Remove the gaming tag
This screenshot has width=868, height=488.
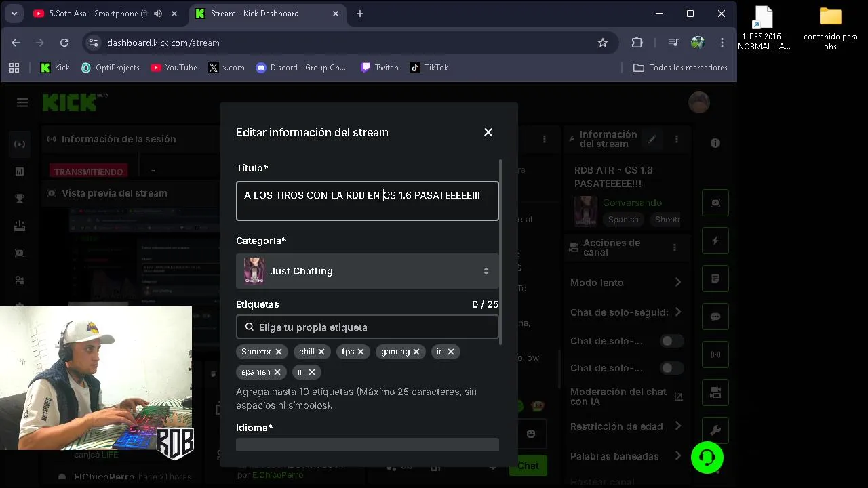[416, 352]
